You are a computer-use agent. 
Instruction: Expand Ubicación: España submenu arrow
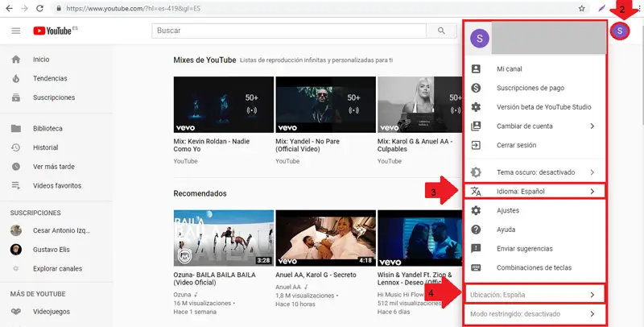(x=592, y=295)
